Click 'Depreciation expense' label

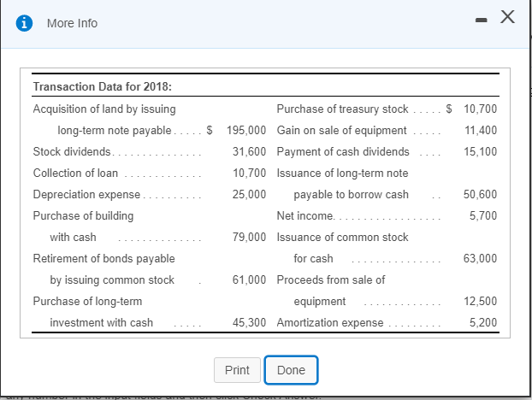click(86, 195)
